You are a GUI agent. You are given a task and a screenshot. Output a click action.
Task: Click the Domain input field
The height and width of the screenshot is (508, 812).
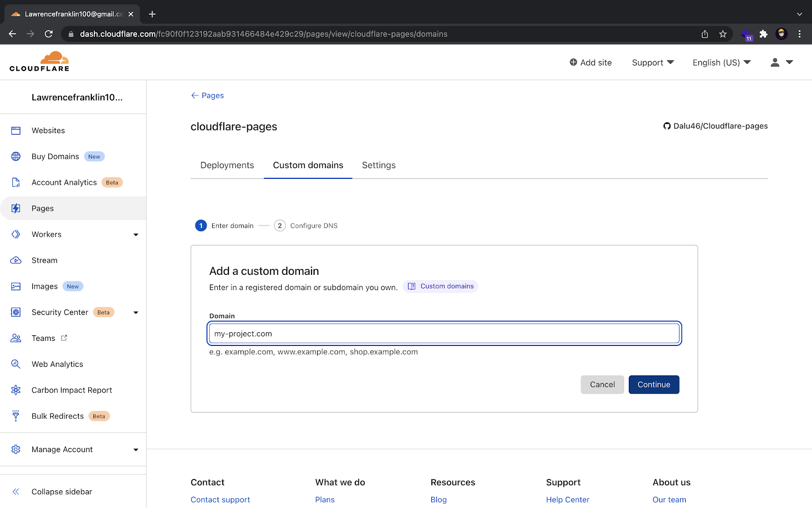click(444, 334)
